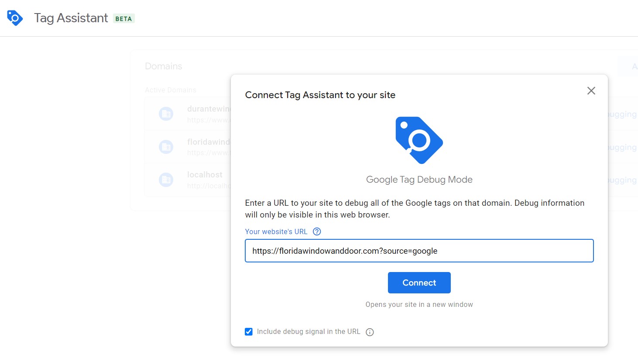Click the Connect button
638x364 pixels.
[x=419, y=283]
